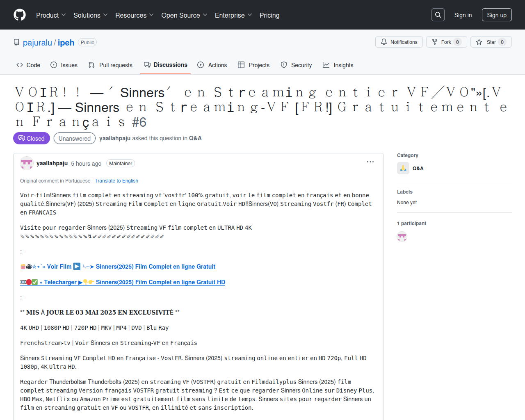Click the Unanswered badge

tap(75, 138)
